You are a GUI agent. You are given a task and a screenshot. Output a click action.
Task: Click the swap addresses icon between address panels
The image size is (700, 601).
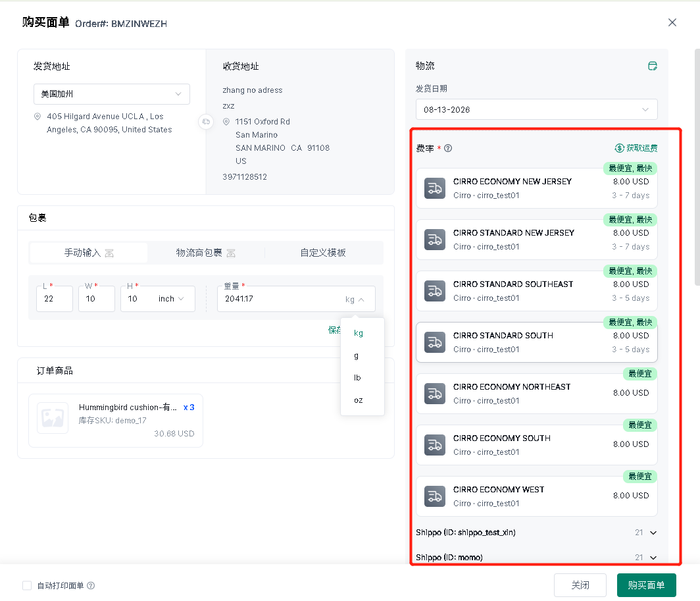(206, 122)
